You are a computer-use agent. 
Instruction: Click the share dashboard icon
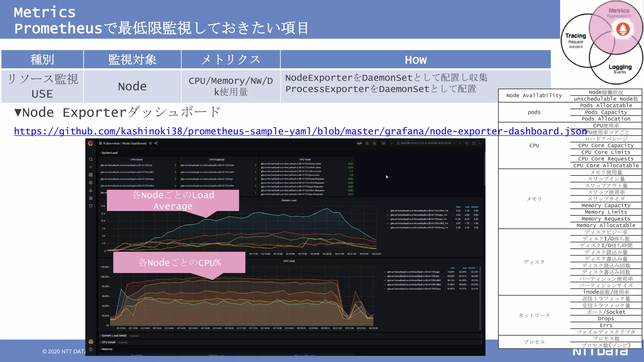point(156,143)
